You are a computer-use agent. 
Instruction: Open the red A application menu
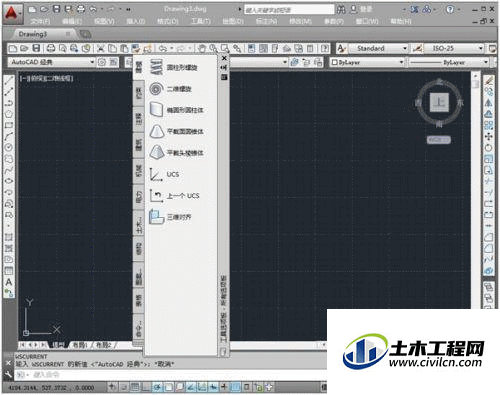point(12,14)
